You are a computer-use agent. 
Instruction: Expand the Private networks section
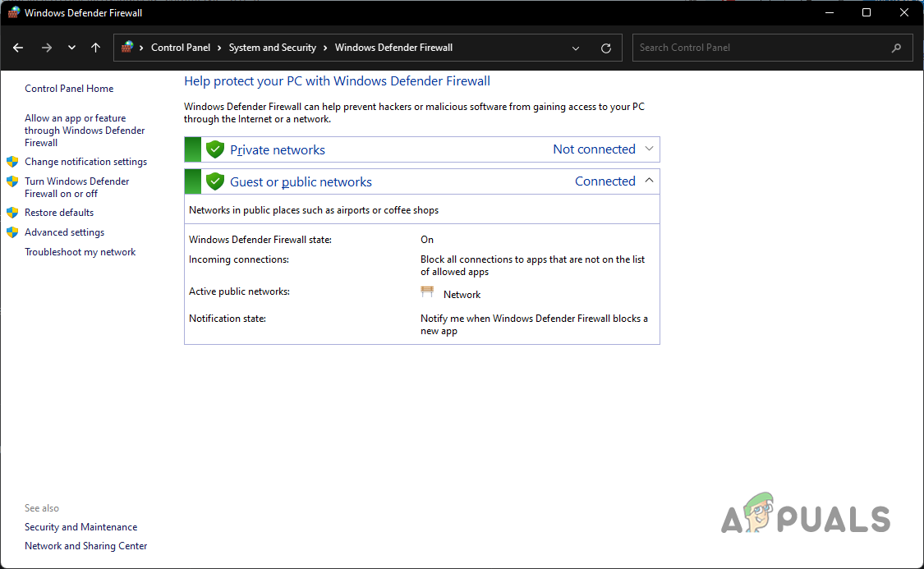(x=649, y=149)
